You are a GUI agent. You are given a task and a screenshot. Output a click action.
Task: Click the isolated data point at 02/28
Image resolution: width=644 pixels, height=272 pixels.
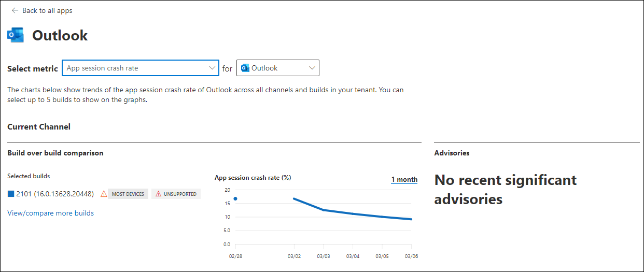235,198
